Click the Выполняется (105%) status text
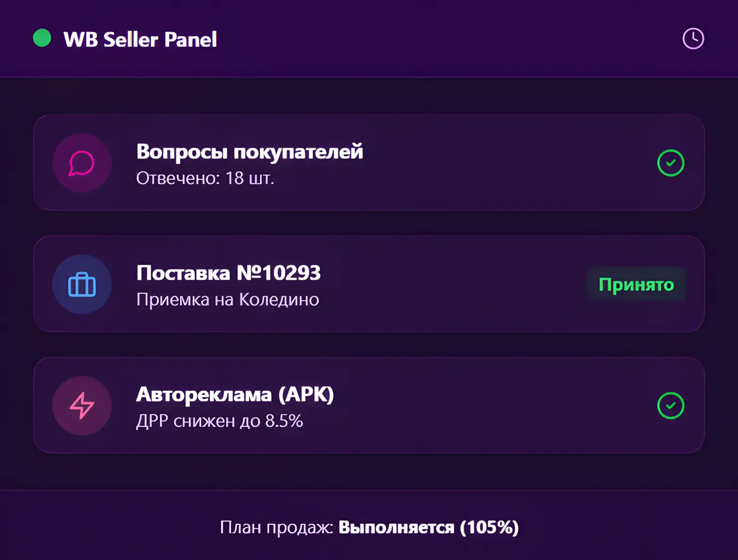 429,527
